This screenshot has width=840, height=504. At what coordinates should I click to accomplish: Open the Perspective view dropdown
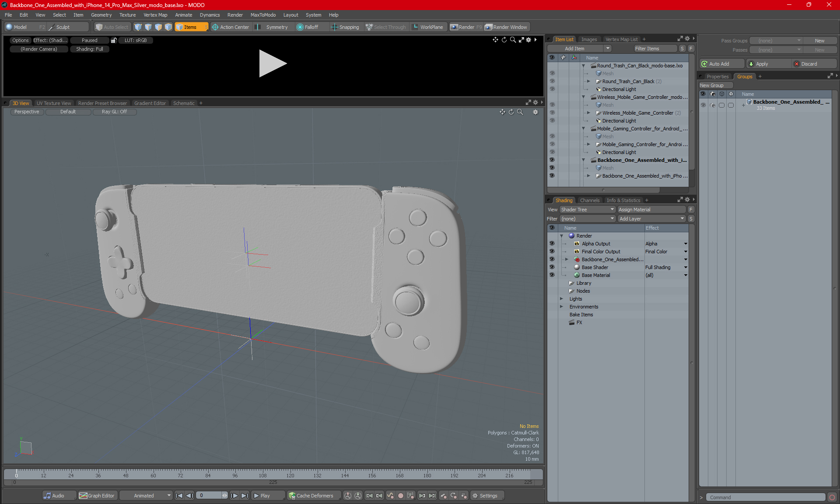coord(27,112)
